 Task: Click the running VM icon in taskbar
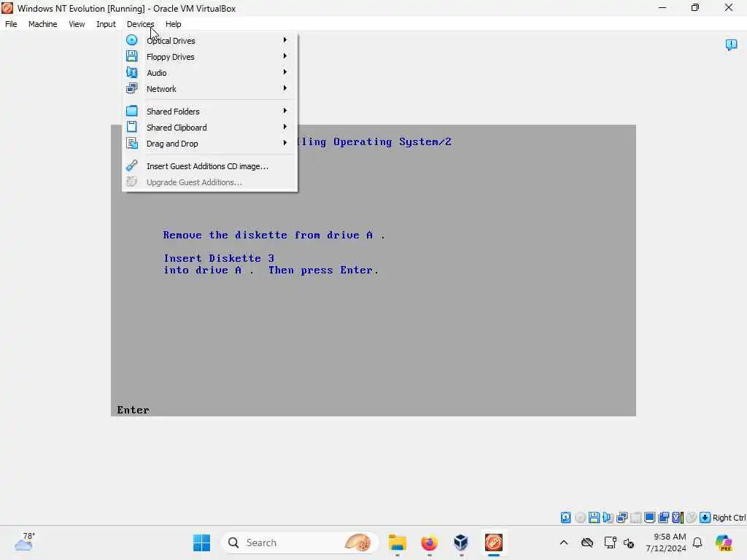tap(494, 542)
